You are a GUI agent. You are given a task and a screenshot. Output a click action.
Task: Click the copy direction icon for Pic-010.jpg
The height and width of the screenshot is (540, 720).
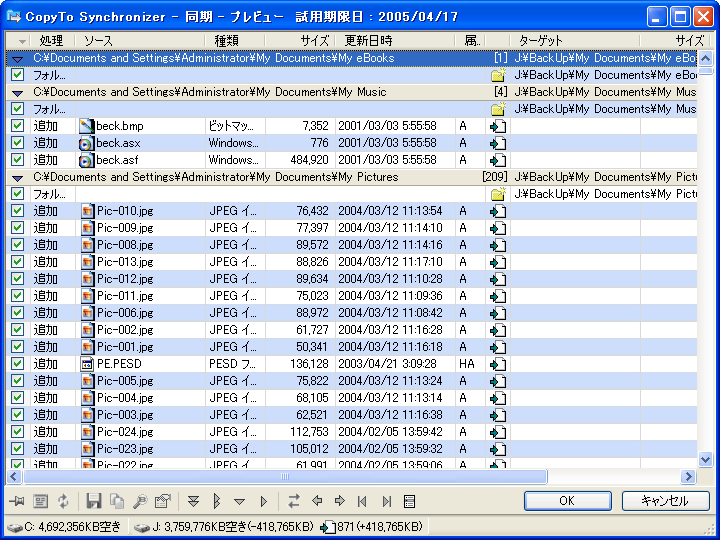click(498, 211)
